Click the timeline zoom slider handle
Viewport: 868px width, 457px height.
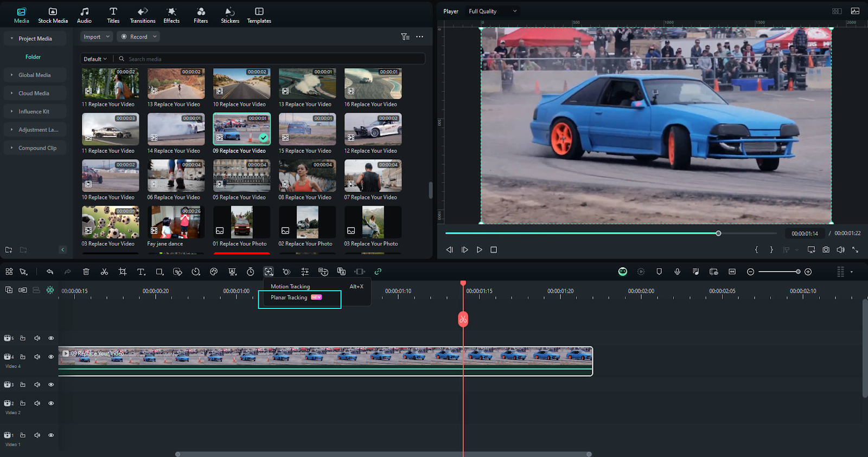click(x=798, y=272)
